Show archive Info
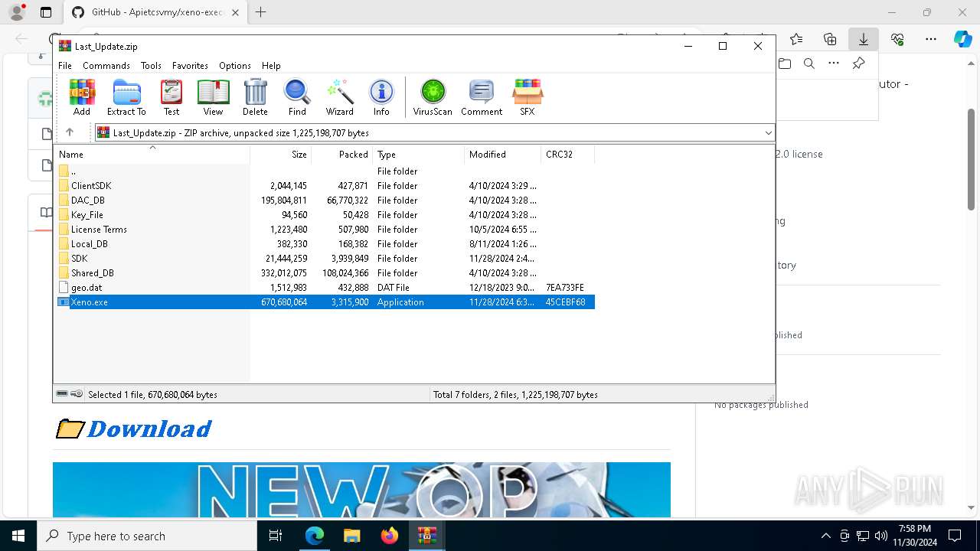980x551 pixels. click(x=381, y=97)
